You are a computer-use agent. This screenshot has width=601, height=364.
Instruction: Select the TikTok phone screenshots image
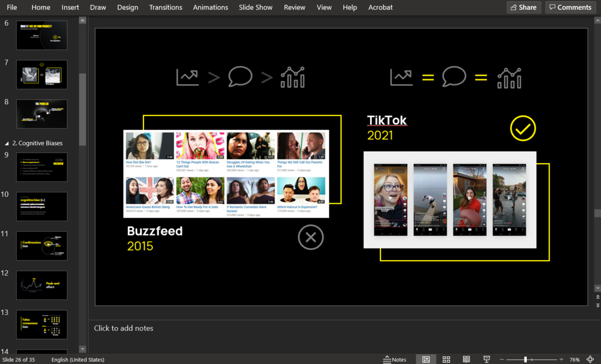point(450,200)
